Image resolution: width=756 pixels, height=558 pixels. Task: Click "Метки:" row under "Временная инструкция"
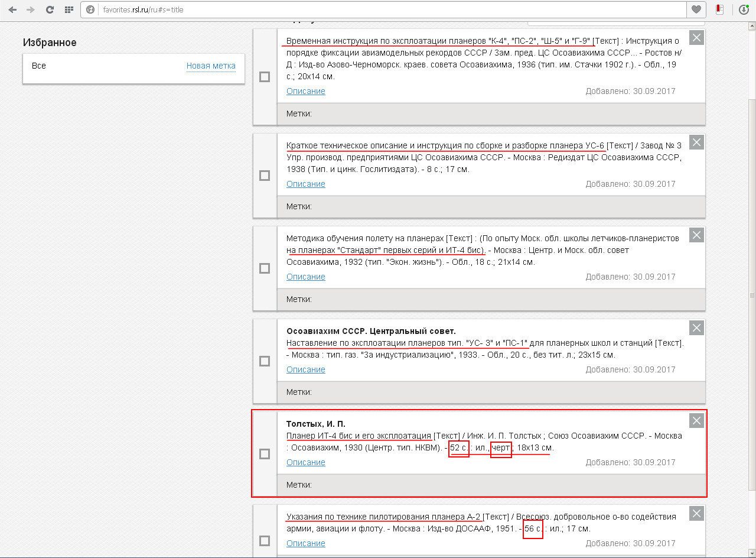491,113
